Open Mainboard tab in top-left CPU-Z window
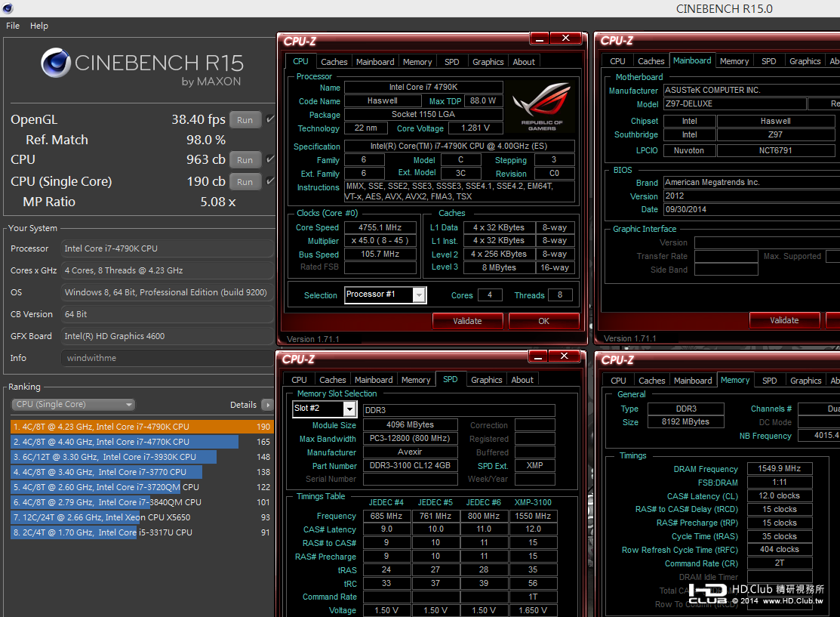The height and width of the screenshot is (617, 840). 375,62
